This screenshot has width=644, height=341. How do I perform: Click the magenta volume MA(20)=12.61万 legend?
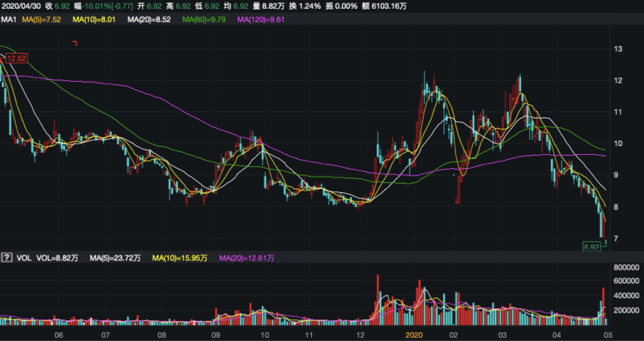pyautogui.click(x=247, y=258)
